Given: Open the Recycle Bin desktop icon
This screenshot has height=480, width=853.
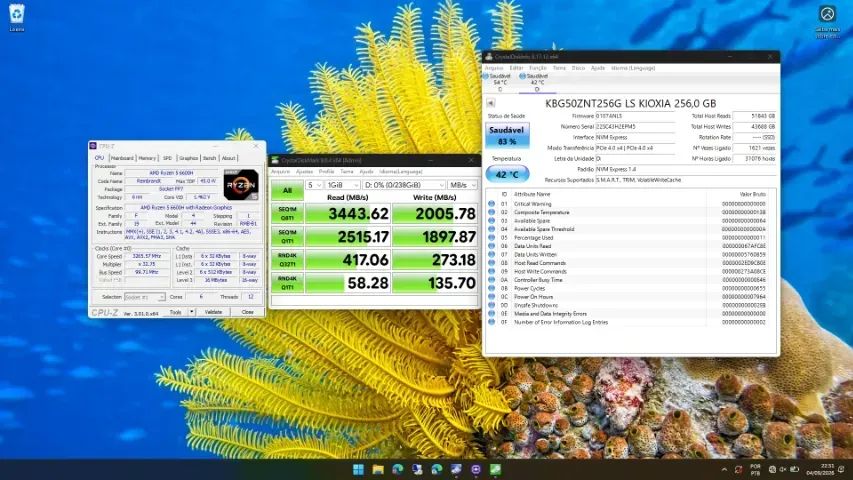Looking at the screenshot, I should click(x=17, y=17).
